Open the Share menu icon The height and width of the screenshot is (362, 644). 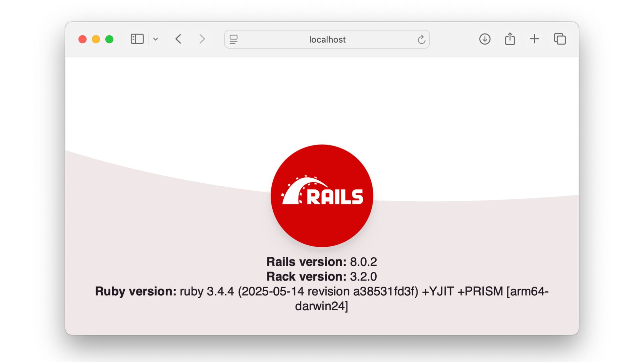[x=510, y=39]
